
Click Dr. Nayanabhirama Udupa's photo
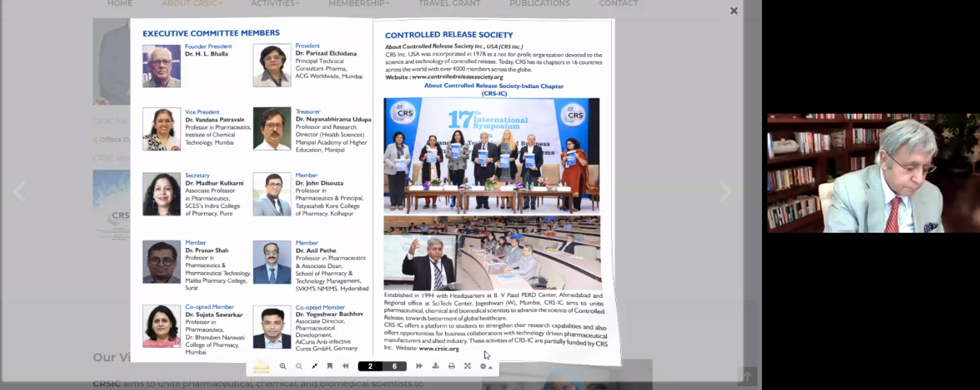tap(272, 128)
